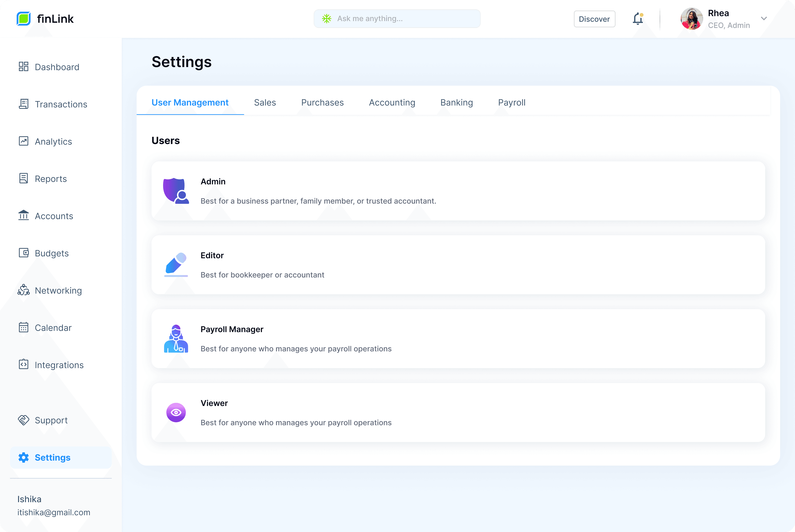Click the Budgets wallet icon
The image size is (795, 532).
coord(23,253)
